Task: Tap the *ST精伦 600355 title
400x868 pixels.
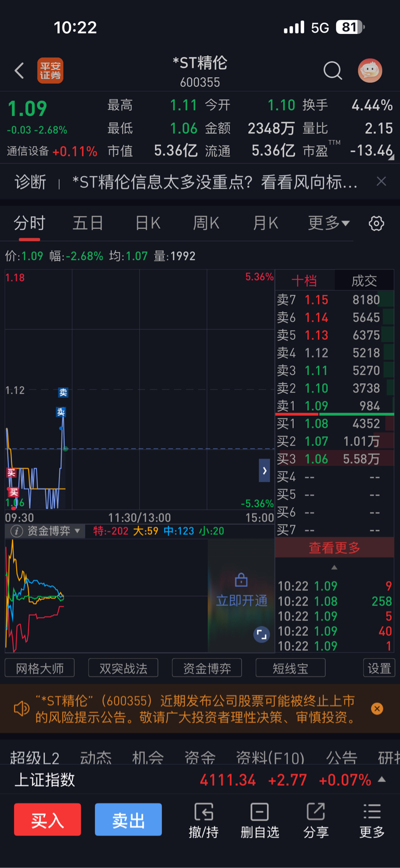Action: pos(200,71)
